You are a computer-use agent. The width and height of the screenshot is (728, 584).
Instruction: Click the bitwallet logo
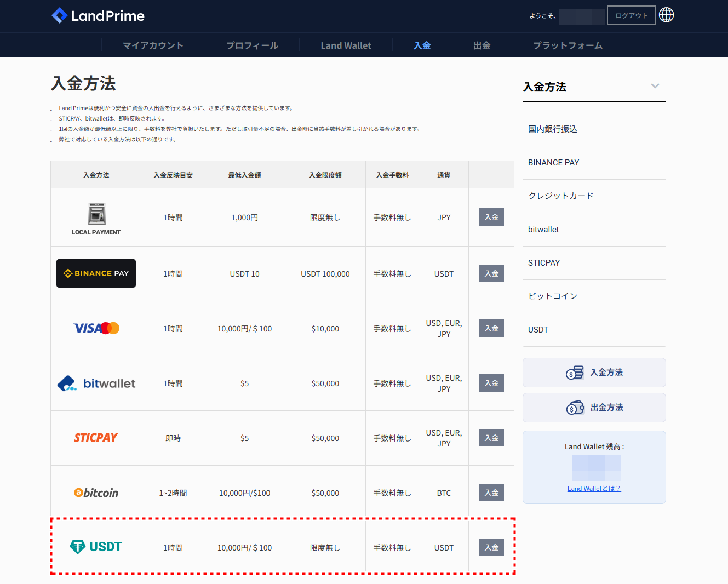[x=96, y=383]
